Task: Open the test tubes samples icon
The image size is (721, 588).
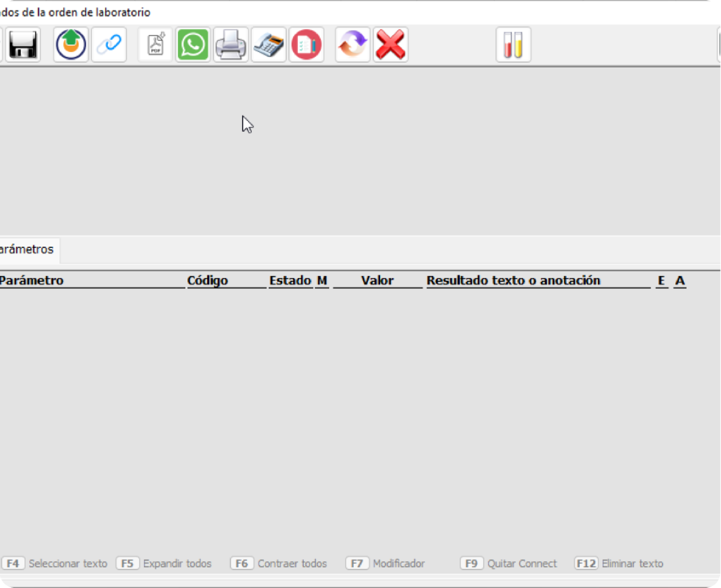Action: click(513, 44)
